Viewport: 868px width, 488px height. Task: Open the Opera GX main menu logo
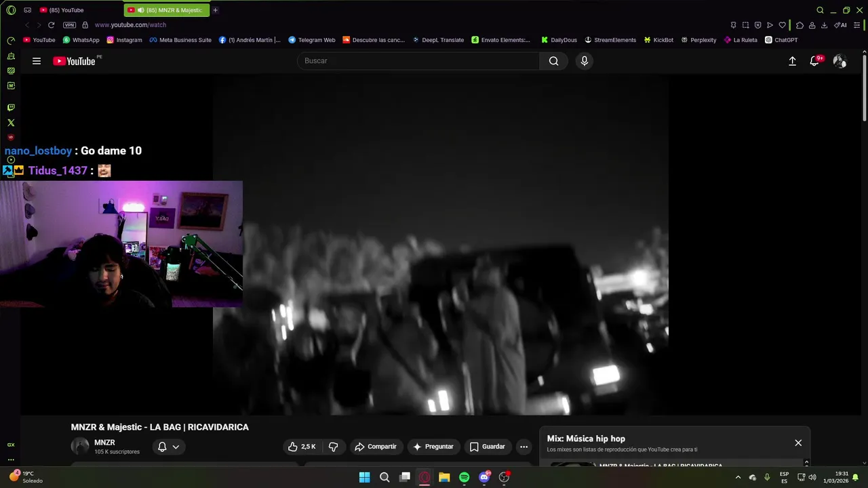click(11, 10)
